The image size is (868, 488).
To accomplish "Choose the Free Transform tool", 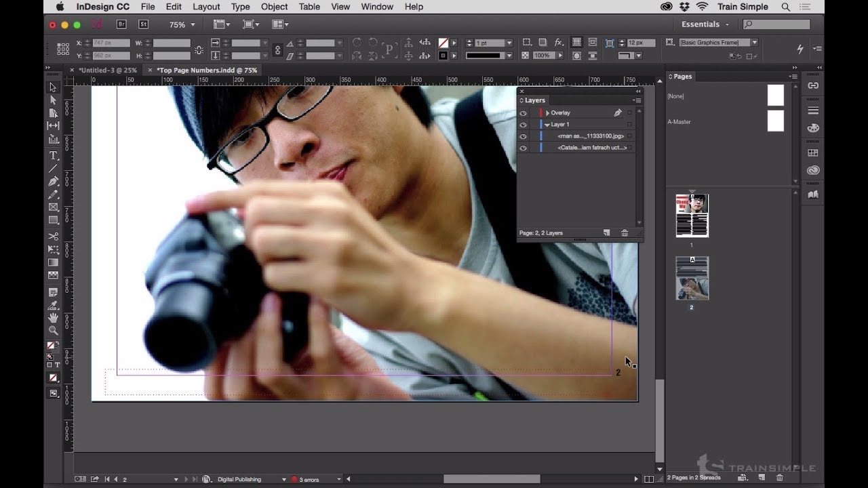I will [53, 249].
